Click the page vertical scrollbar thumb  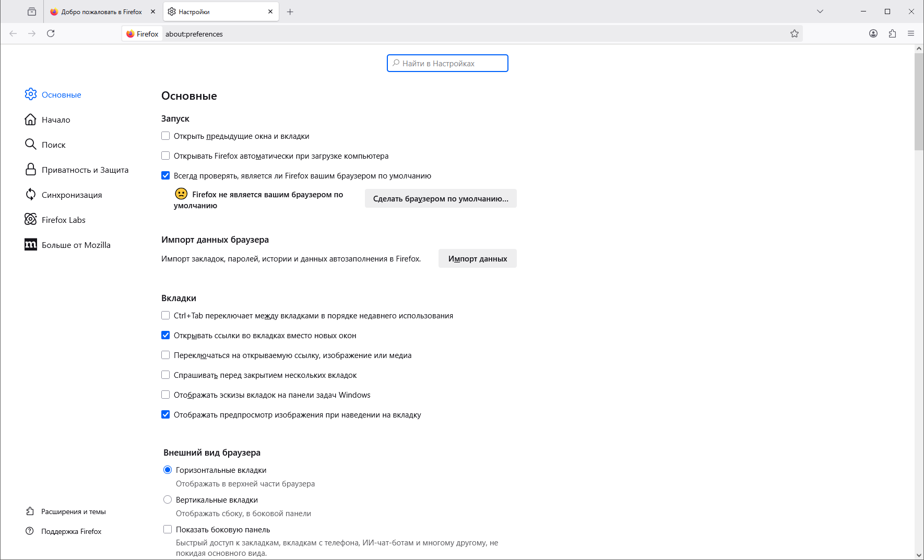click(x=919, y=102)
